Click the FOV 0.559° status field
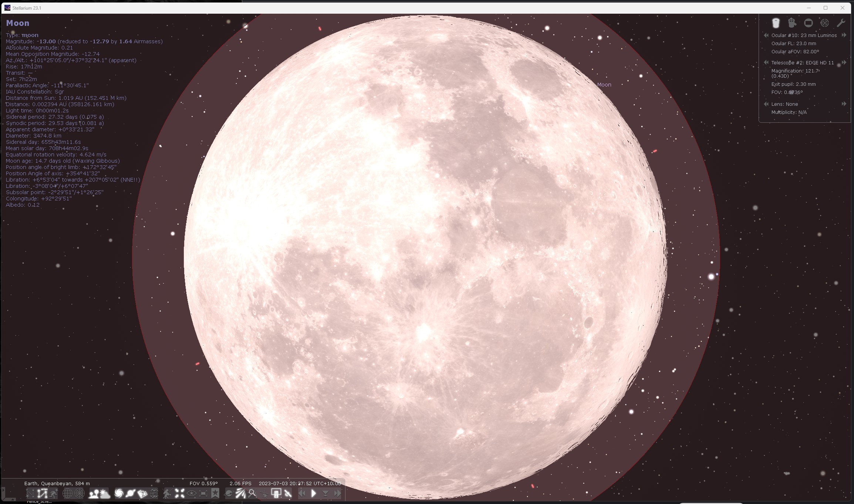The height and width of the screenshot is (504, 854). [203, 483]
